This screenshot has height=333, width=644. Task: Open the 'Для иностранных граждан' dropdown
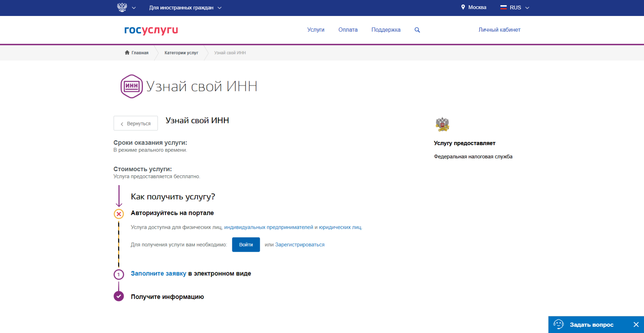point(185,8)
